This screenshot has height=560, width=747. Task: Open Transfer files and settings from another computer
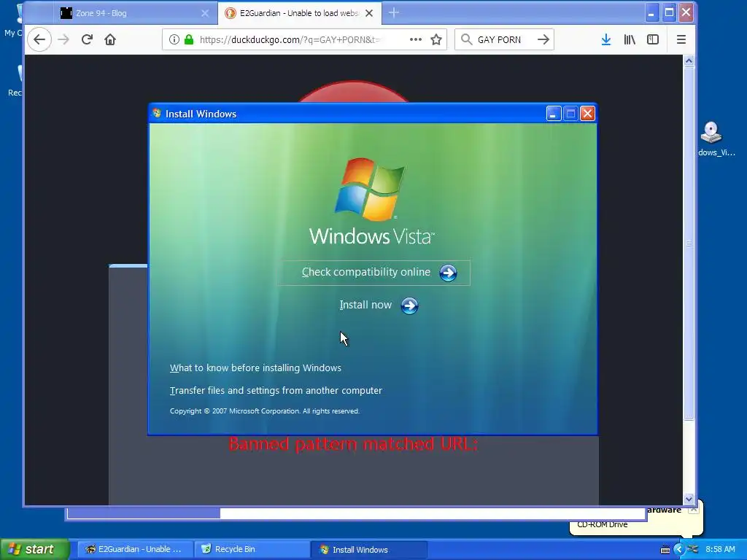(276, 391)
